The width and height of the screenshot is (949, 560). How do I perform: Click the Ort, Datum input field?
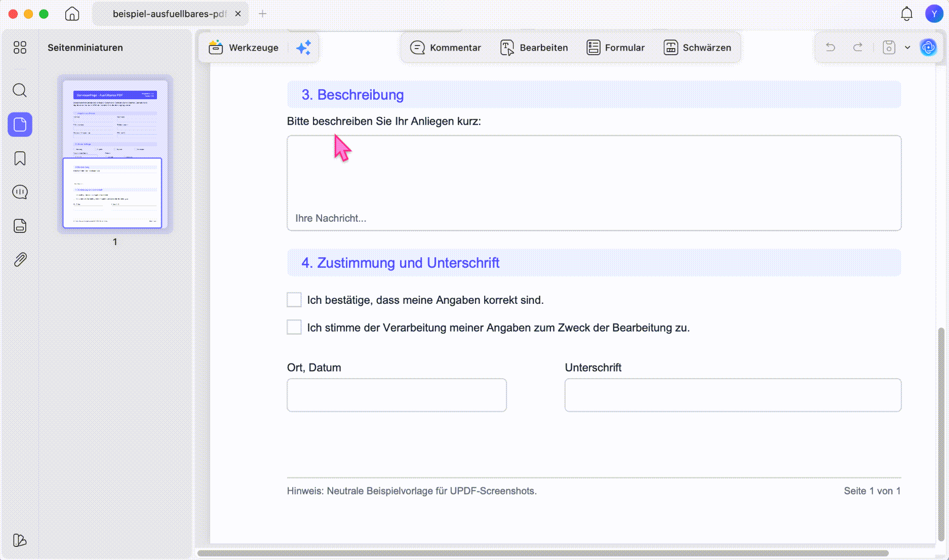[397, 395]
